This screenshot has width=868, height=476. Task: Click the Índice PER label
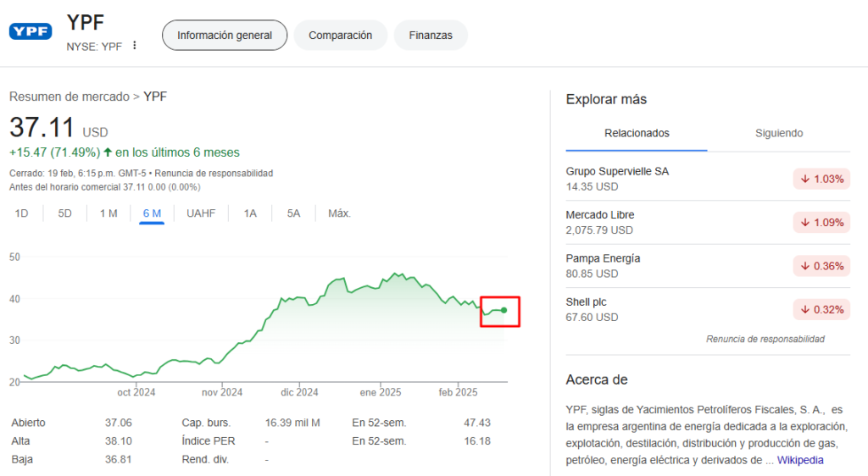pos(209,441)
